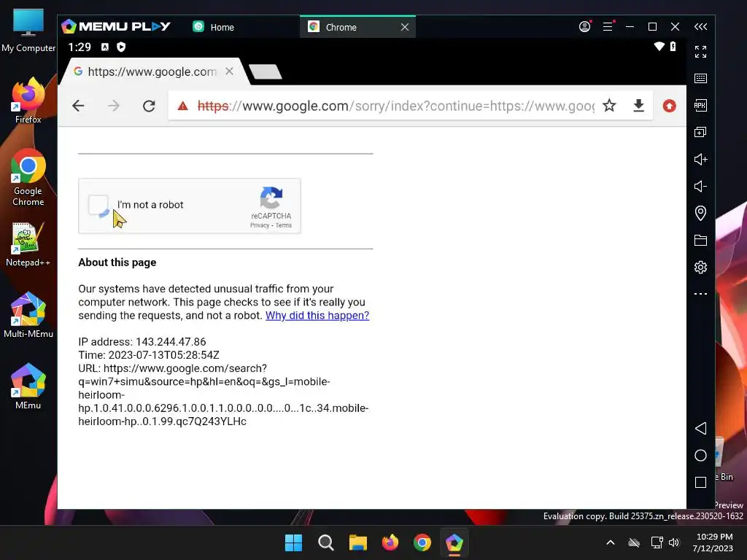Collapse the MEmu sidebar with the triple chevron
Screen dimensions: 747x560
coord(701,27)
